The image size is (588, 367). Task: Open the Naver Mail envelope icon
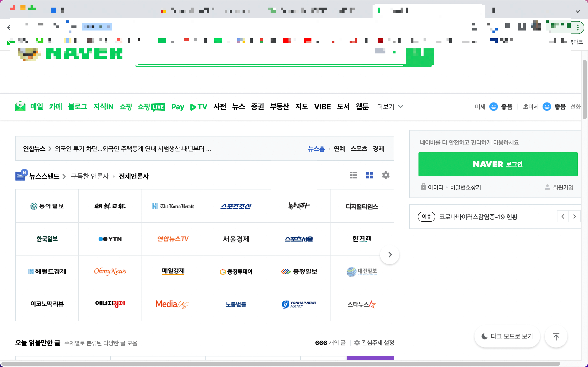[20, 106]
